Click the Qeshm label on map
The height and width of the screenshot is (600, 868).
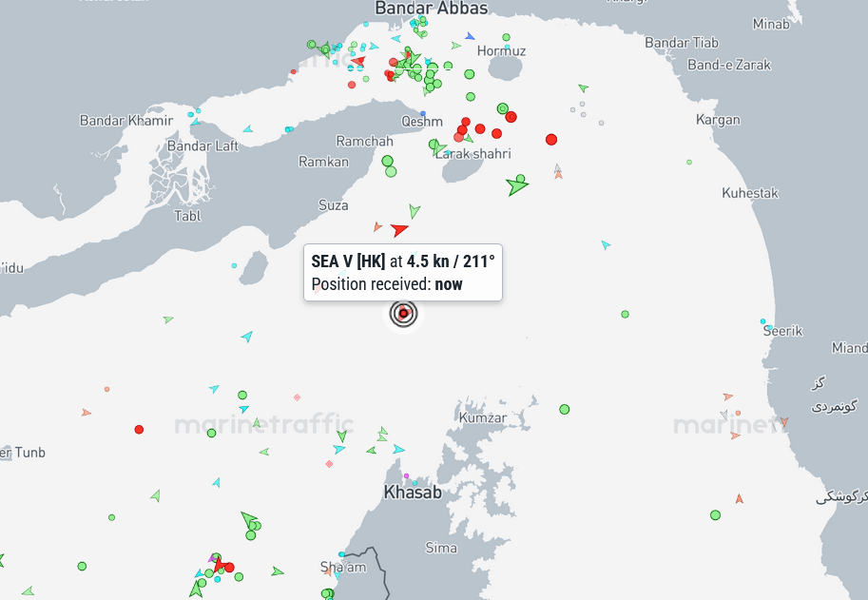(422, 121)
